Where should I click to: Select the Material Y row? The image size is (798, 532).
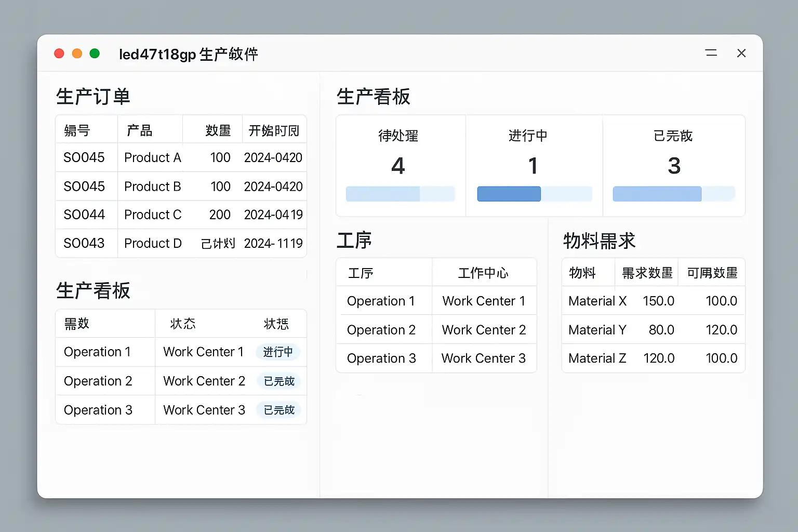653,330
